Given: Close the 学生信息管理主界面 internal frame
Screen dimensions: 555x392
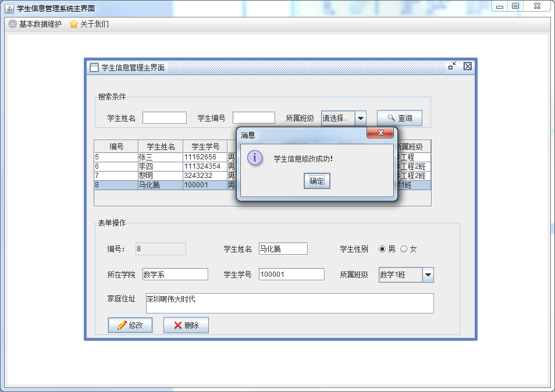Looking at the screenshot, I should pyautogui.click(x=468, y=66).
